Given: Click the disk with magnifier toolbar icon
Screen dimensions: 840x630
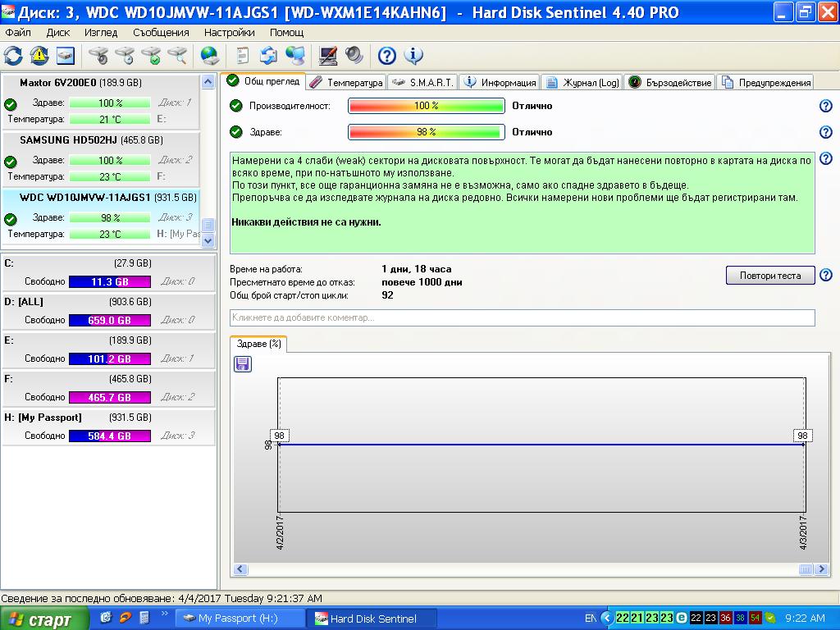Looking at the screenshot, I should [x=177, y=56].
